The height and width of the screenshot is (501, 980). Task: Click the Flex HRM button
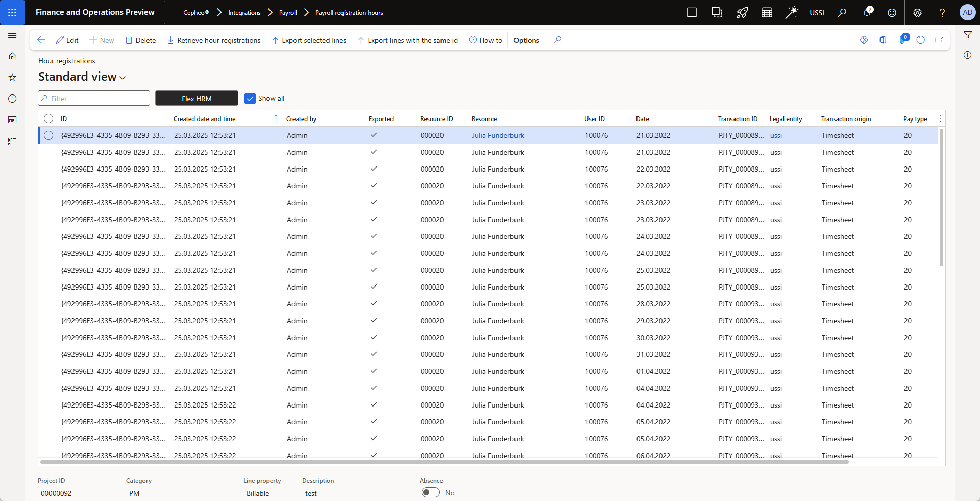coord(197,98)
